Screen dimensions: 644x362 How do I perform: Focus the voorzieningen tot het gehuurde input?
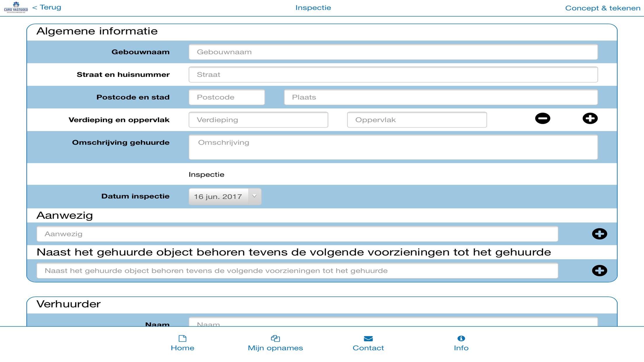[297, 270]
